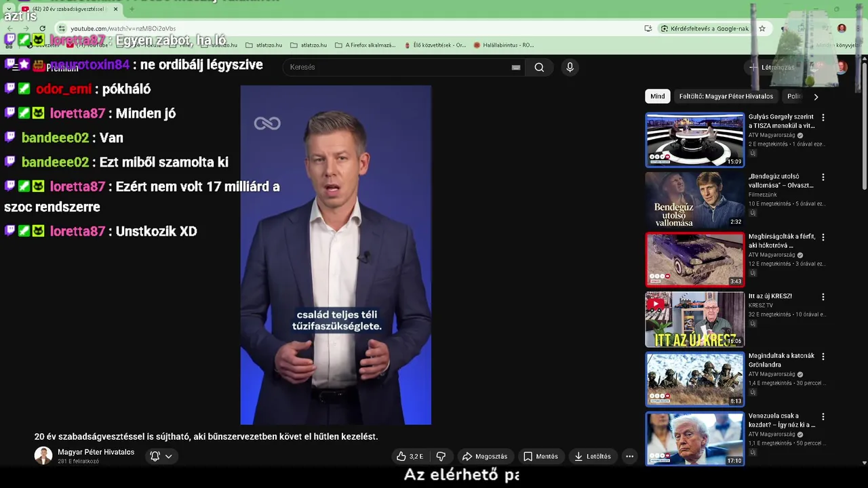Download the video with Letöltés
The height and width of the screenshot is (488, 868).
pyautogui.click(x=593, y=456)
